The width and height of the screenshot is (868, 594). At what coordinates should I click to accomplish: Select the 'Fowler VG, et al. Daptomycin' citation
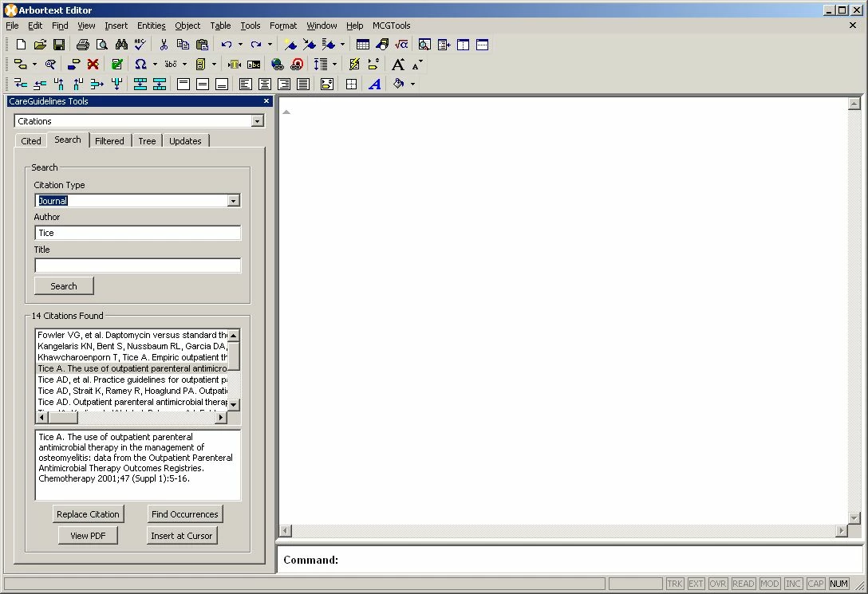[x=132, y=335]
